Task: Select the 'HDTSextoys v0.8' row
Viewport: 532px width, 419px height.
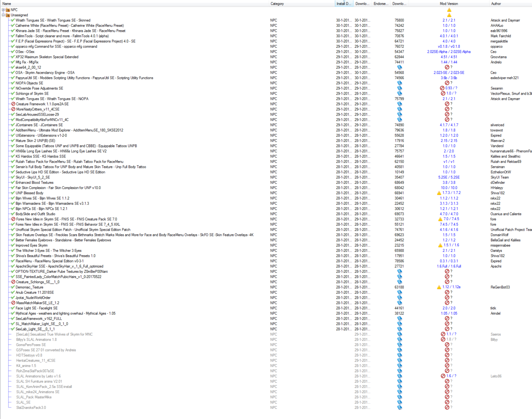Action: pos(266,355)
